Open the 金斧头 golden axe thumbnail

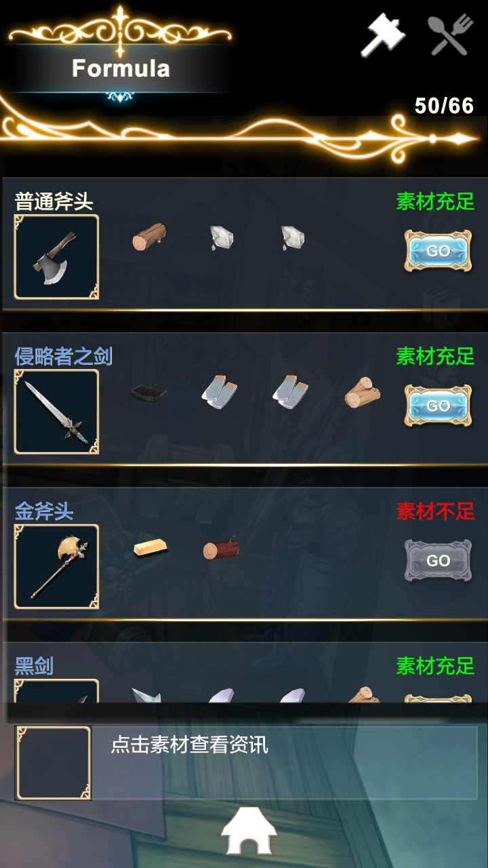pos(56,566)
